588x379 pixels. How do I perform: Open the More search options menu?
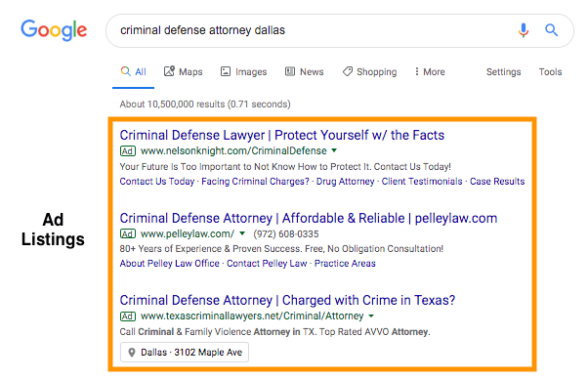(430, 71)
